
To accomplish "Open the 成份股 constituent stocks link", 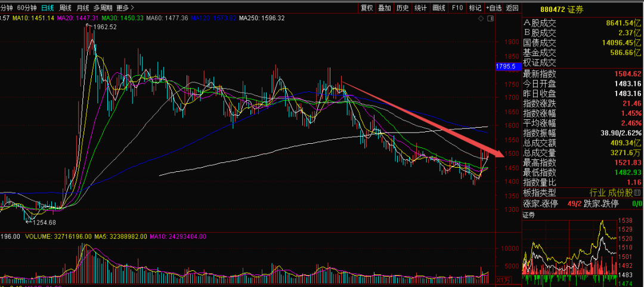I will (x=621, y=193).
